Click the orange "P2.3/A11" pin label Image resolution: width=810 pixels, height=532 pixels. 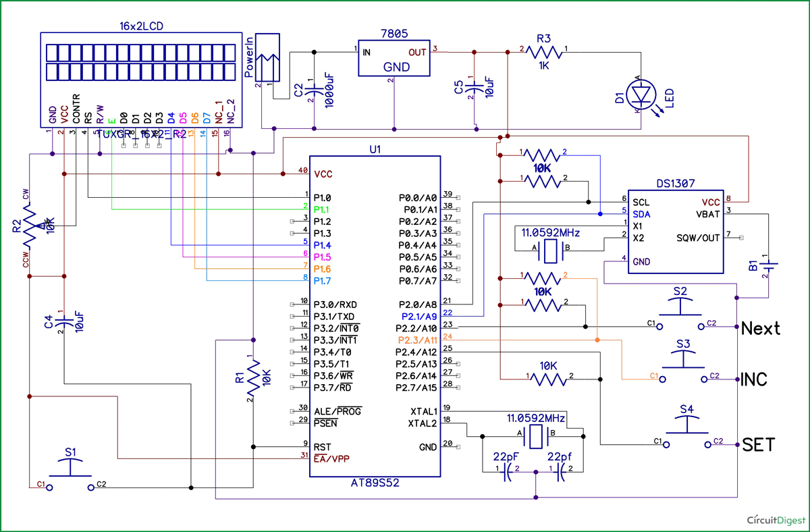418,340
